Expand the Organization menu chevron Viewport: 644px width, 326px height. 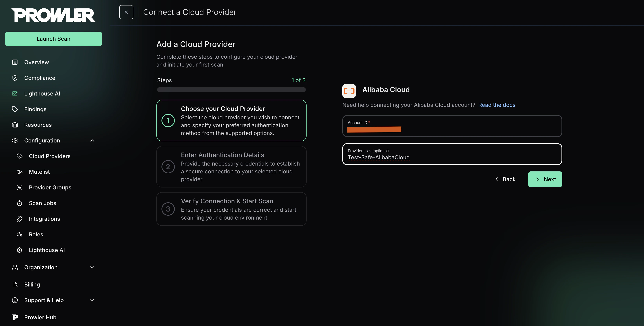(92, 267)
